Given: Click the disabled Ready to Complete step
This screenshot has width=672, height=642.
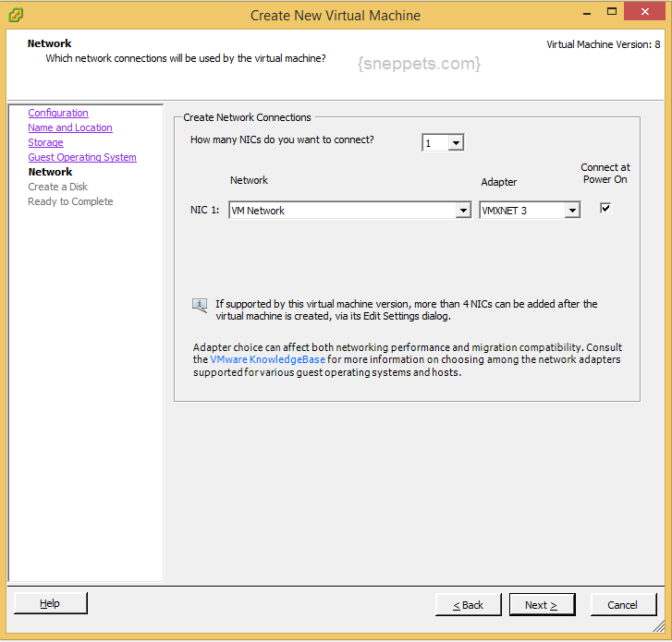Looking at the screenshot, I should click(71, 201).
